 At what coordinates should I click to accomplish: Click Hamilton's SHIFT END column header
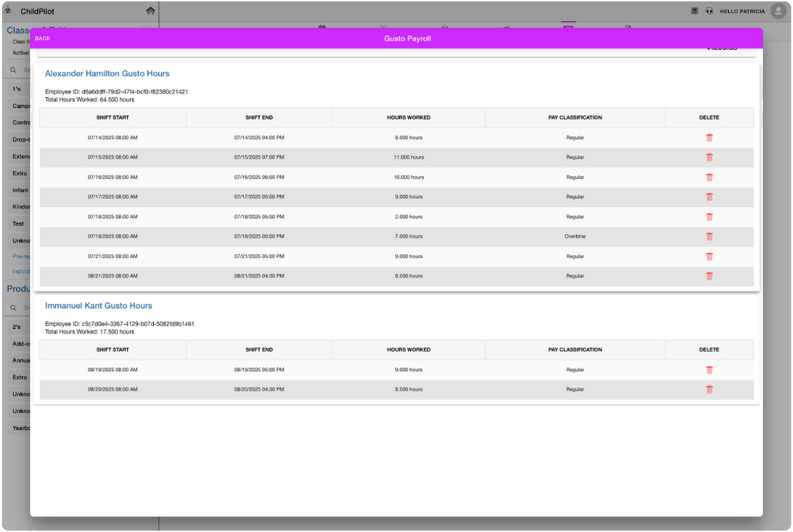pyautogui.click(x=259, y=118)
